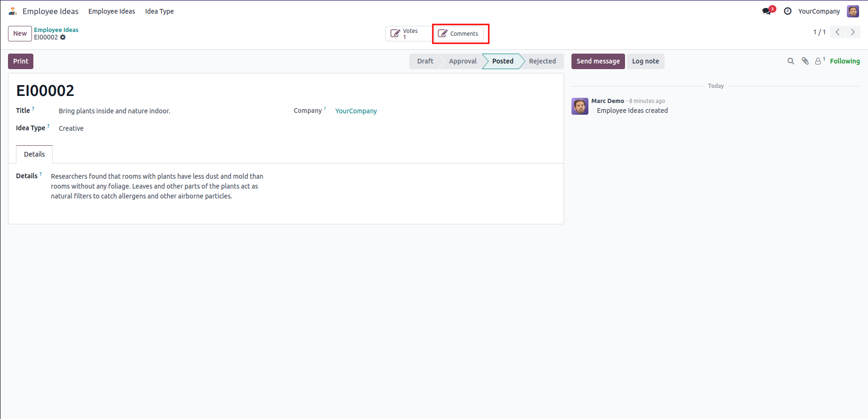Open the user avatar menu
The image size is (868, 419).
pyautogui.click(x=852, y=11)
